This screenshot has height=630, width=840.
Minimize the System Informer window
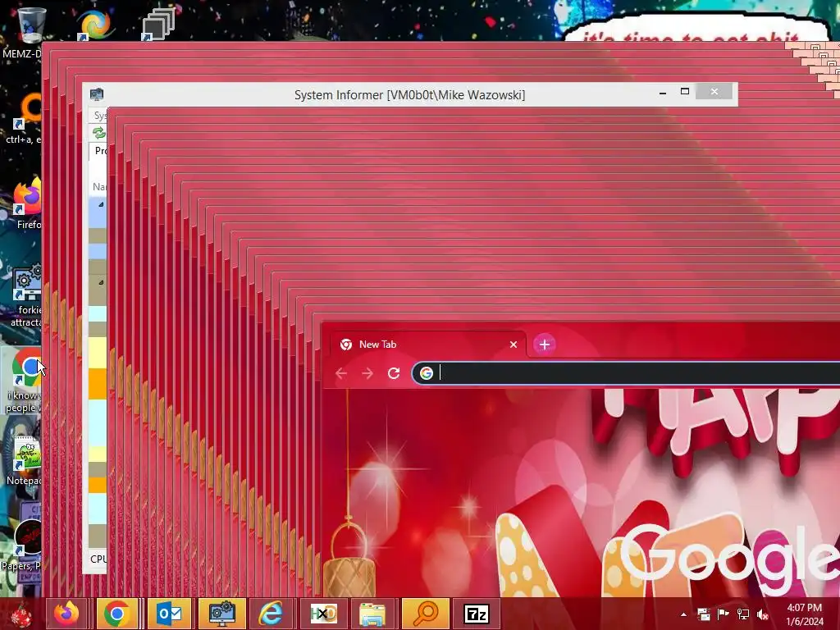[x=663, y=92]
